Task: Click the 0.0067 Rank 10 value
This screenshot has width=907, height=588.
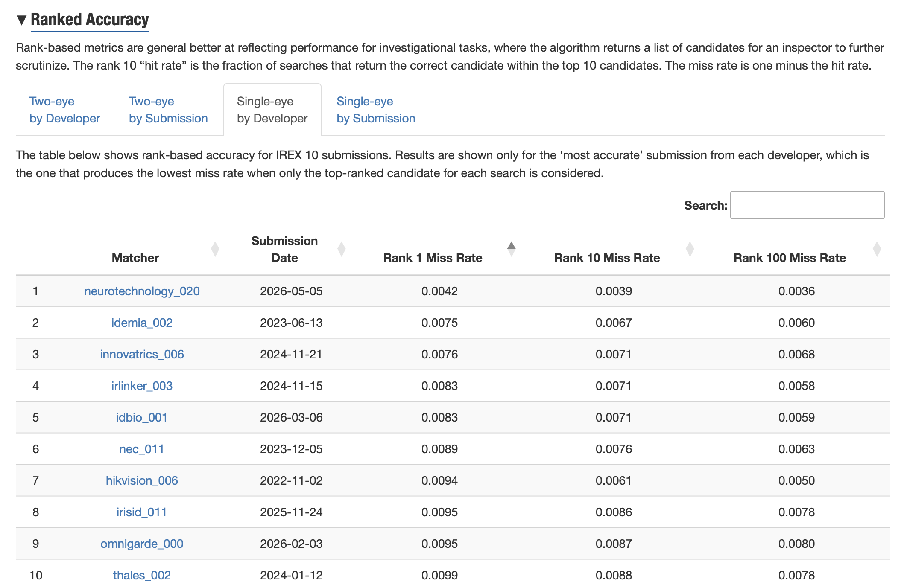Action: (x=614, y=323)
